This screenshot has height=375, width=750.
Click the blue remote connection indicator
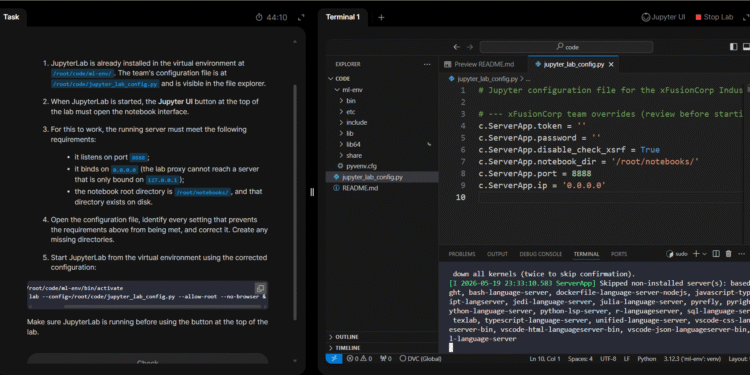(x=334, y=358)
